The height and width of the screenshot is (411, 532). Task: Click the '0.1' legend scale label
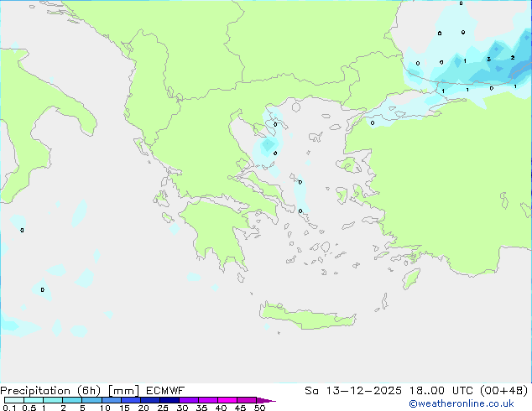pos(9,408)
